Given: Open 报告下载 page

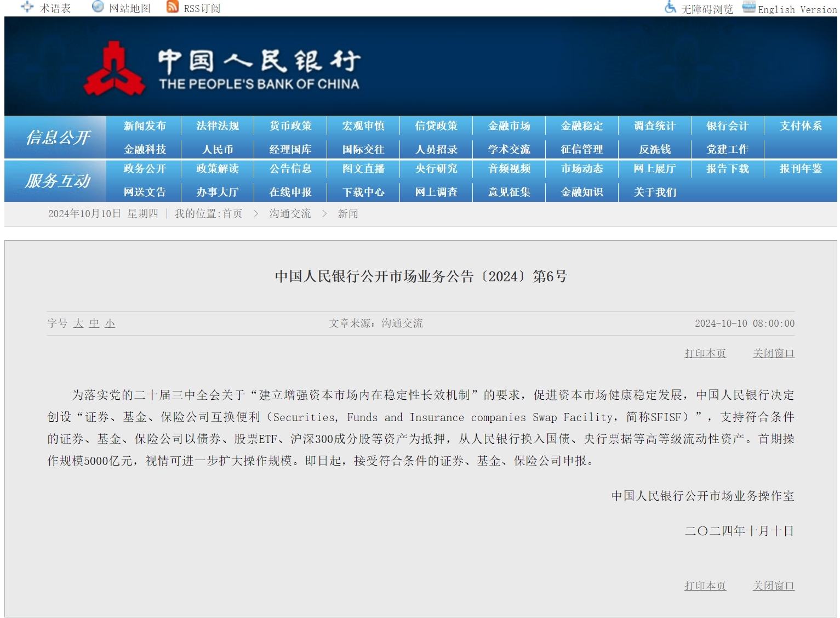Looking at the screenshot, I should 728,168.
